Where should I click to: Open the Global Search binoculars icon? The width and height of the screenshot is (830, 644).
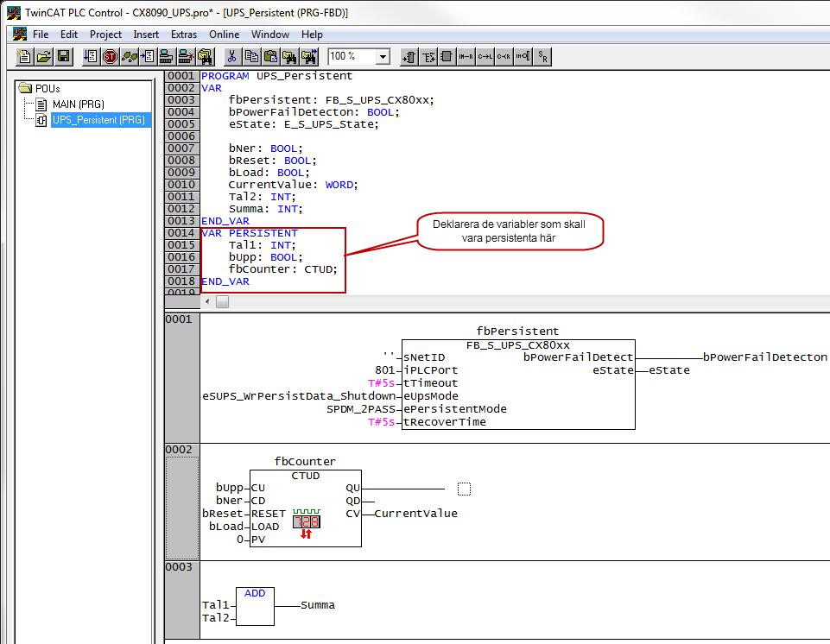[x=205, y=56]
